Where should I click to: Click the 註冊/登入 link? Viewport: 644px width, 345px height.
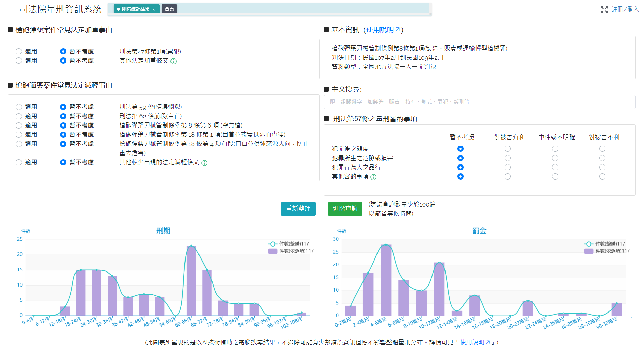tap(625, 9)
